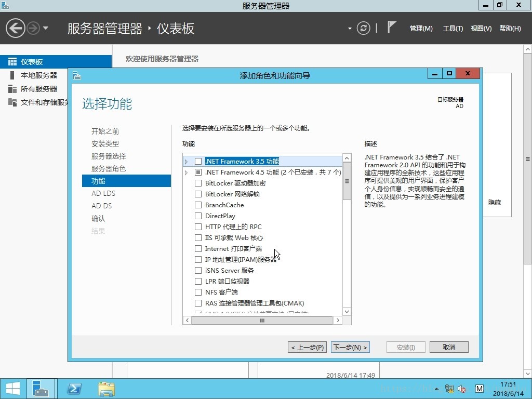
Task: Check NFS 客户端 checkbox
Action: (x=198, y=292)
